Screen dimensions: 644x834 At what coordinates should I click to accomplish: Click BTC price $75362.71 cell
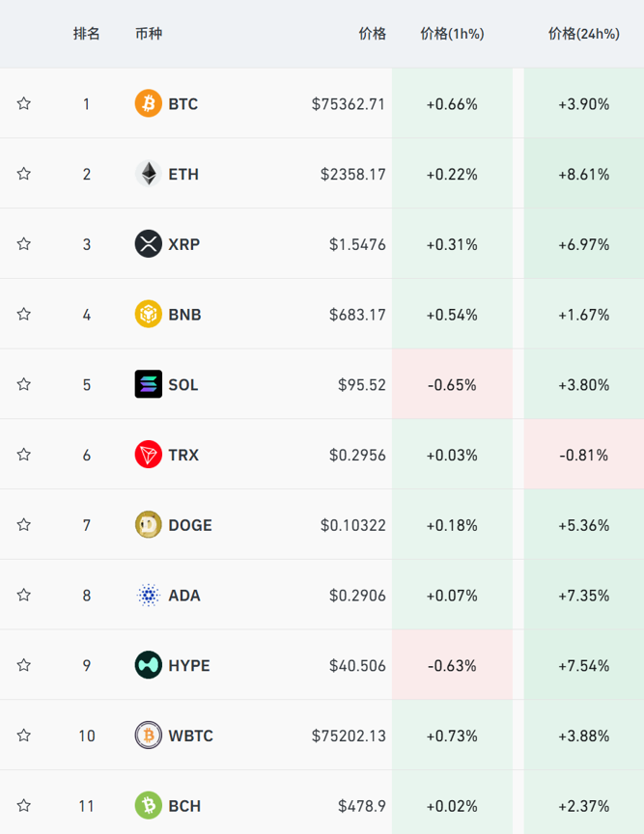click(x=349, y=103)
